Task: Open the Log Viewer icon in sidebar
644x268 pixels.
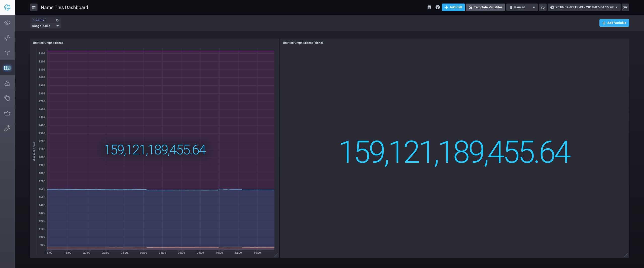Action: [7, 98]
